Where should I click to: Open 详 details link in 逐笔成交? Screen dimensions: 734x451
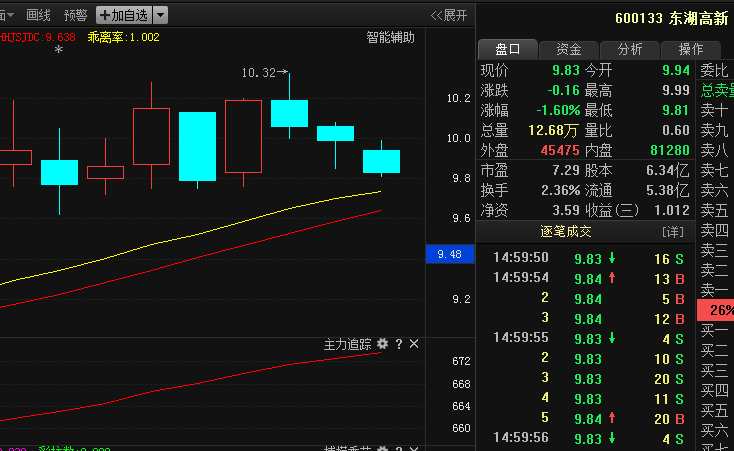click(673, 231)
